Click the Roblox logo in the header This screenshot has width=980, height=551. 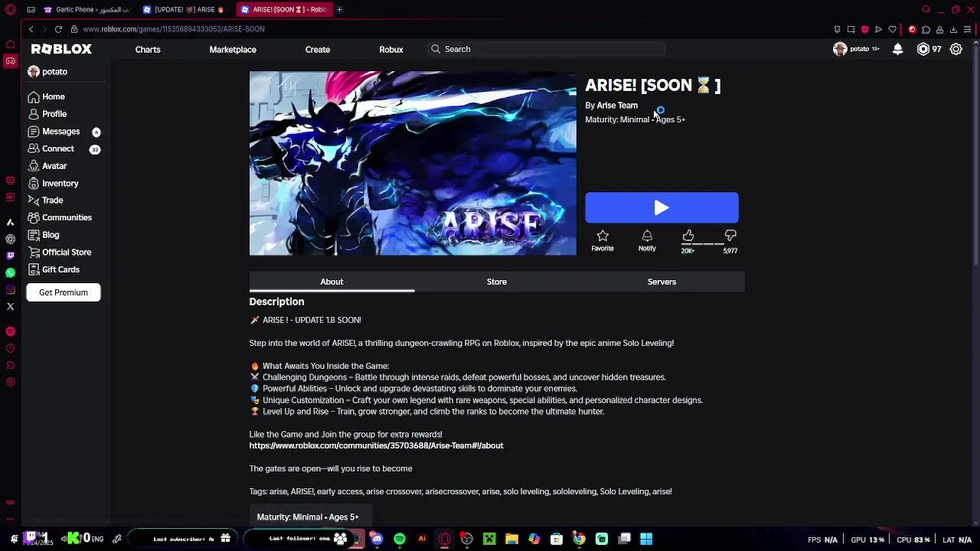point(61,49)
